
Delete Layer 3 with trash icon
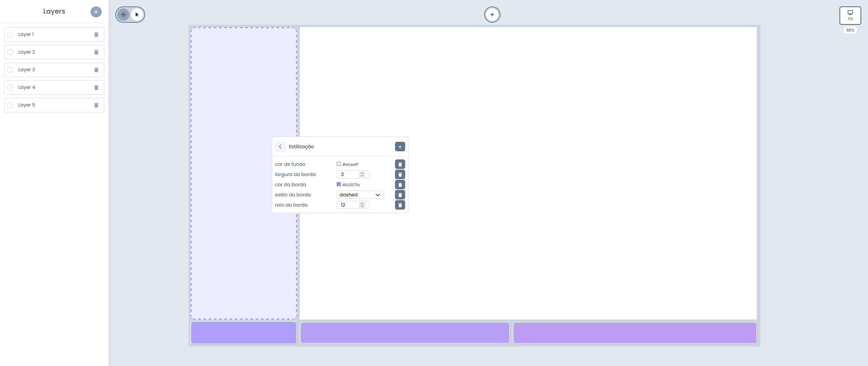[96, 70]
